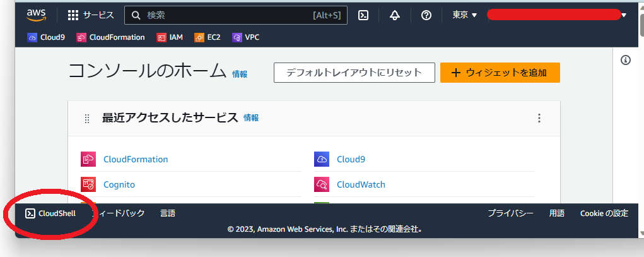Open Cognito link in recent services
Screen dimensions: 644x257
tap(119, 184)
